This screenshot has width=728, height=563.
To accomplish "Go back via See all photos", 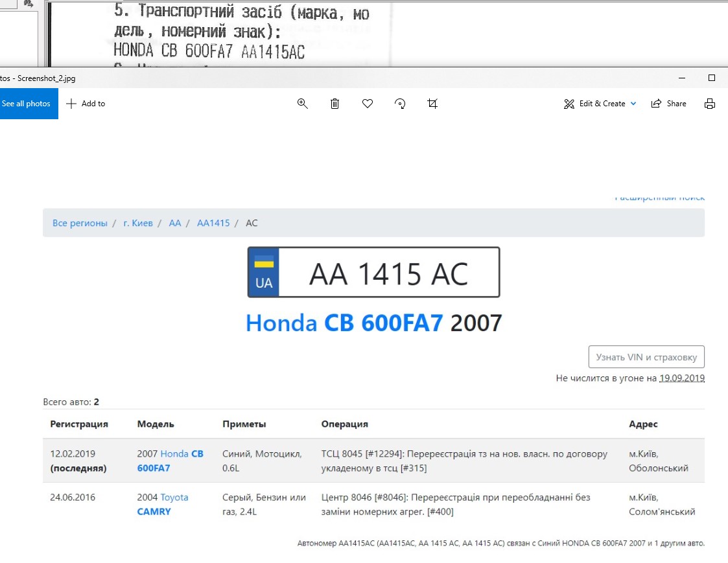I will 27,104.
